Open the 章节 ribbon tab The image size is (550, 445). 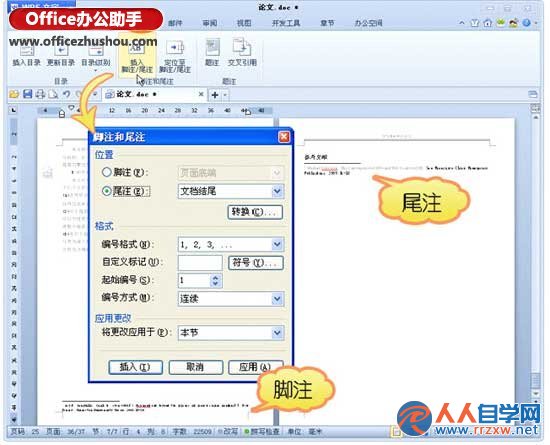click(327, 23)
